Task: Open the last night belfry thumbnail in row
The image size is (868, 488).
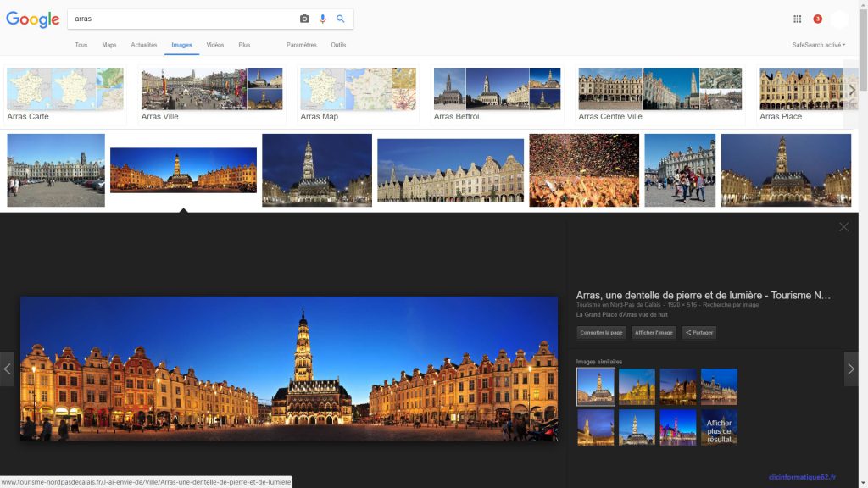Action: (x=786, y=170)
